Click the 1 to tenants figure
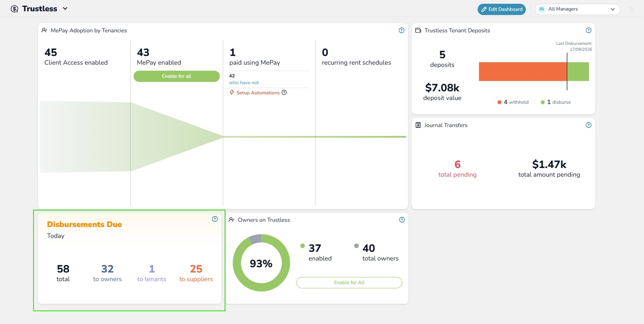 pos(152,273)
